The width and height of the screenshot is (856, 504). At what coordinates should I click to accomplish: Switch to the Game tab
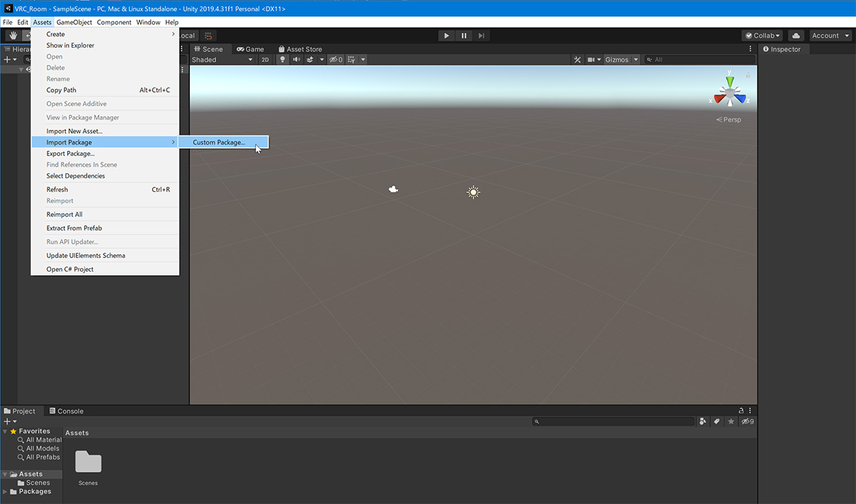tap(250, 49)
